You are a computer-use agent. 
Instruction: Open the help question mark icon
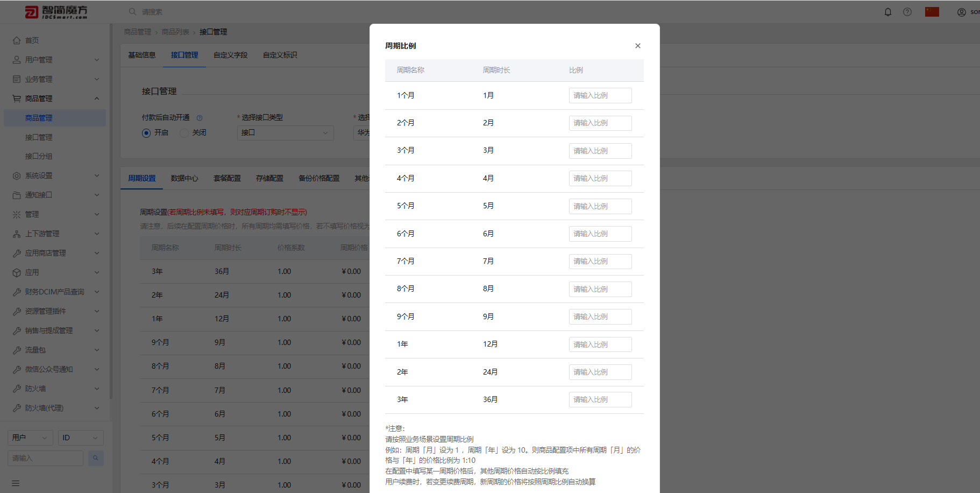(x=907, y=12)
